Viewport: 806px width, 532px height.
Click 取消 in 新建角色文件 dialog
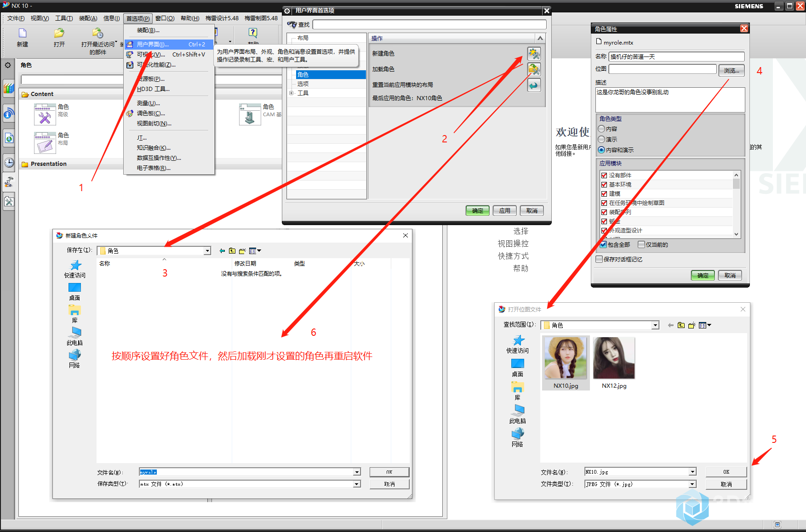389,484
